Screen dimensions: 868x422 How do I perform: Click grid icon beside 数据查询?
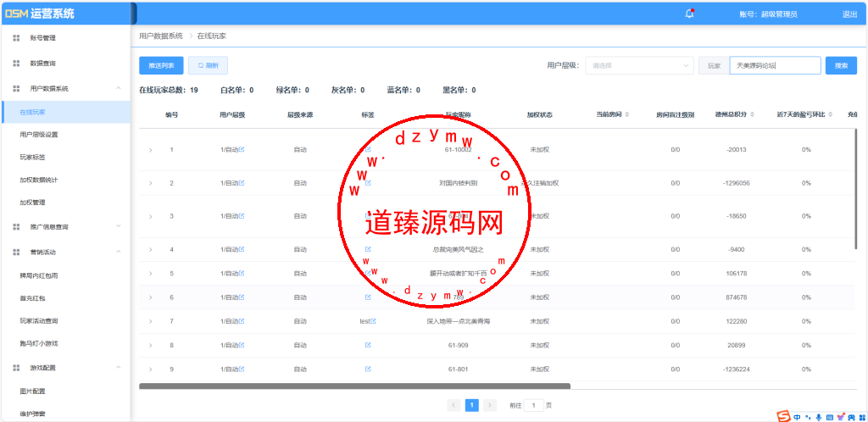click(16, 64)
